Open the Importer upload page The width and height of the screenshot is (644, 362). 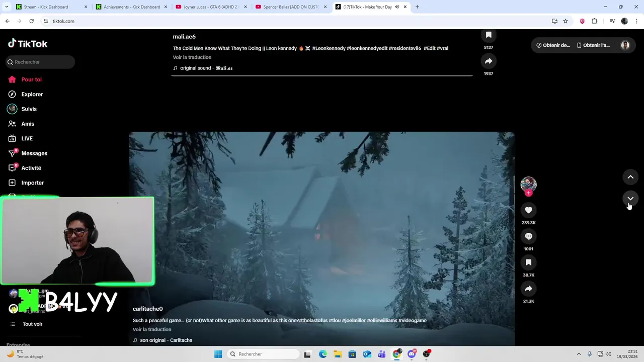(x=26, y=183)
